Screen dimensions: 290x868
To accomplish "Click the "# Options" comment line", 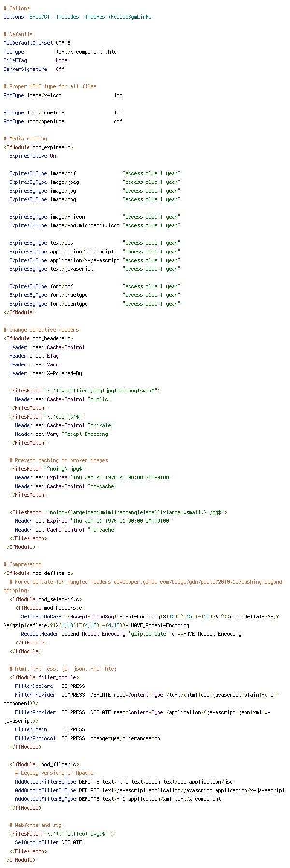I will tap(16, 8).
